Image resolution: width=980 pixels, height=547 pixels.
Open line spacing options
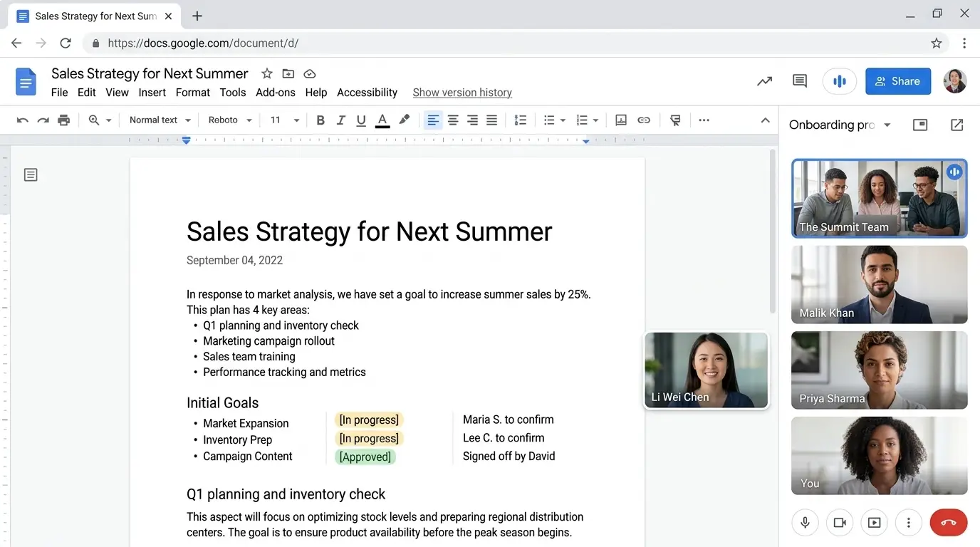(x=521, y=120)
